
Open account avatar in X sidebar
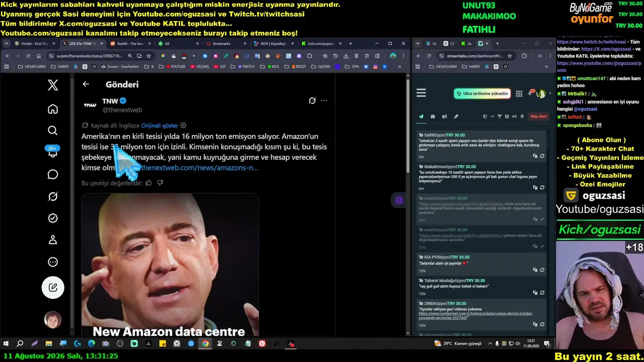53,320
